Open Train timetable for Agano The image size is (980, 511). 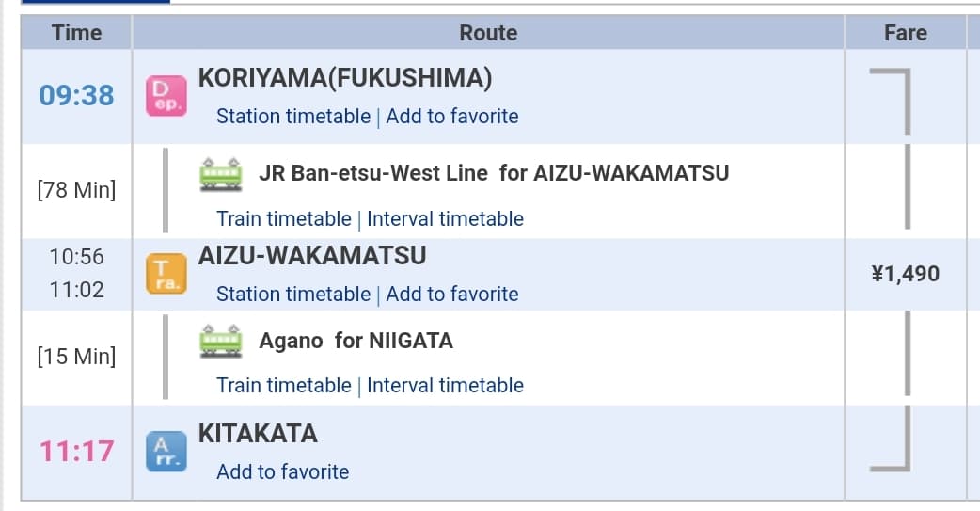pyautogui.click(x=284, y=385)
